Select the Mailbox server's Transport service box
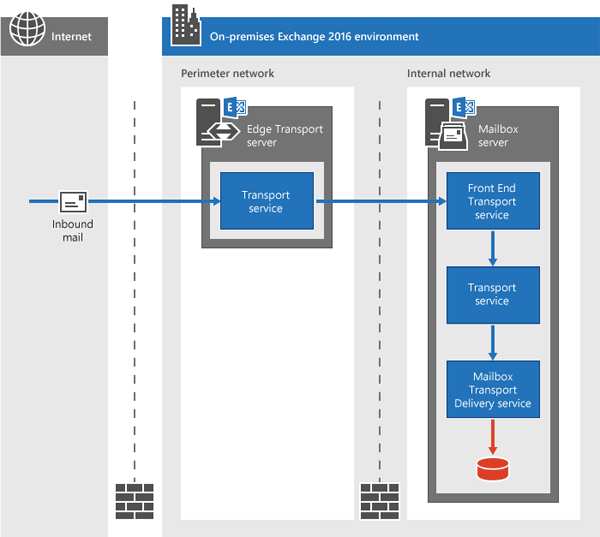The height and width of the screenshot is (537, 600). pyautogui.click(x=493, y=295)
